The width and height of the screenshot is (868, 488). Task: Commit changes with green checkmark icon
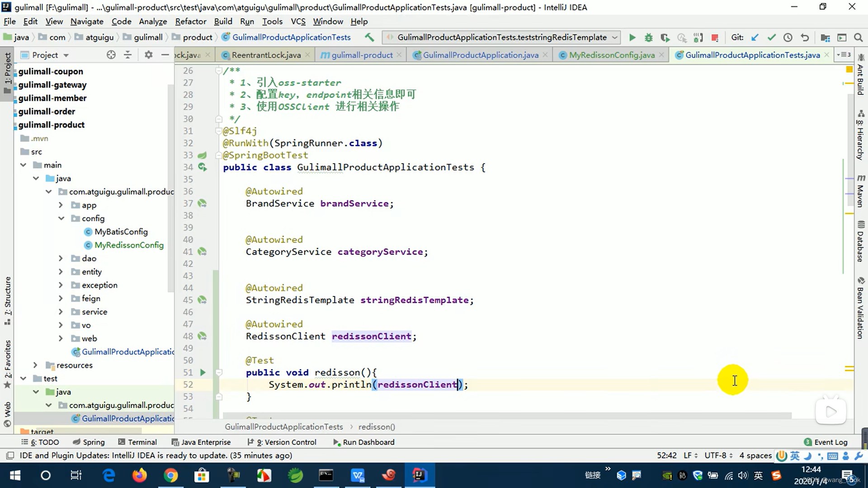pos(772,38)
